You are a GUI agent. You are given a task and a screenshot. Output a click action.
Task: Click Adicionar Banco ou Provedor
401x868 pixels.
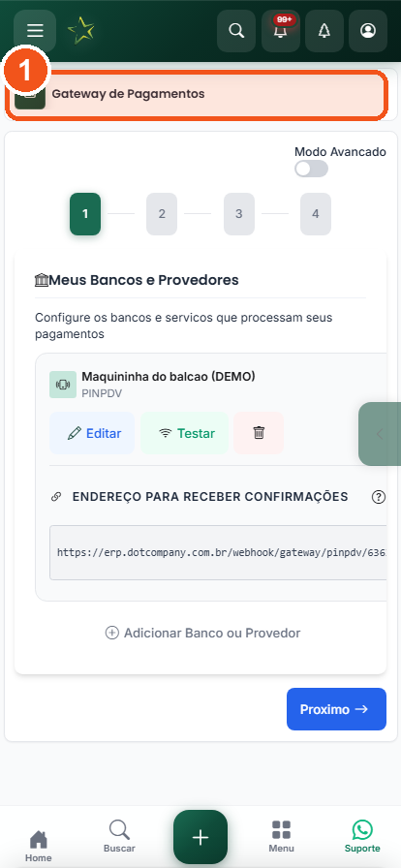click(202, 633)
